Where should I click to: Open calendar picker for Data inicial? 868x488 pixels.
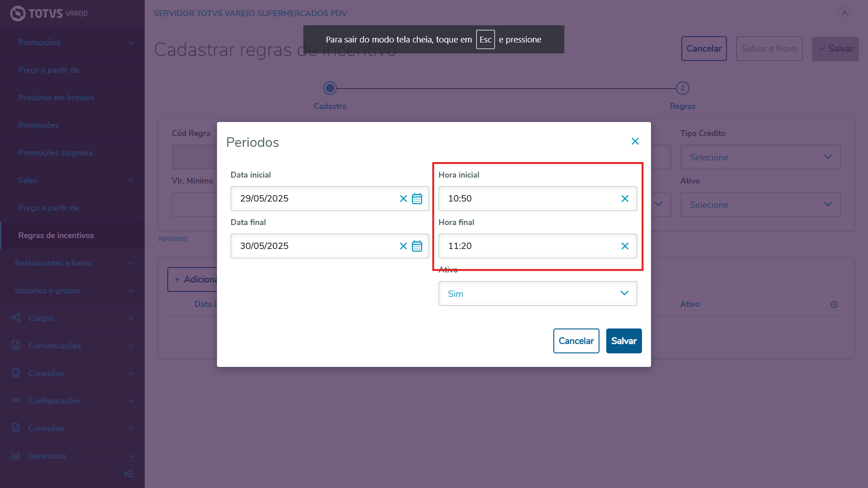[417, 199]
